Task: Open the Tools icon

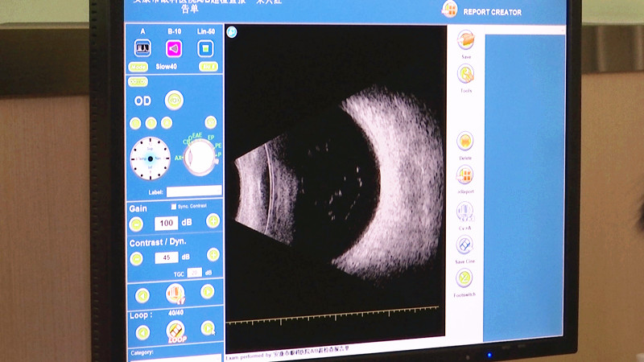Action: click(x=465, y=74)
